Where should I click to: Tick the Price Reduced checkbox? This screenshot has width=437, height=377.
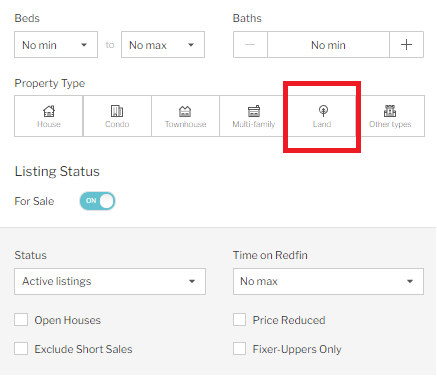[x=239, y=320]
